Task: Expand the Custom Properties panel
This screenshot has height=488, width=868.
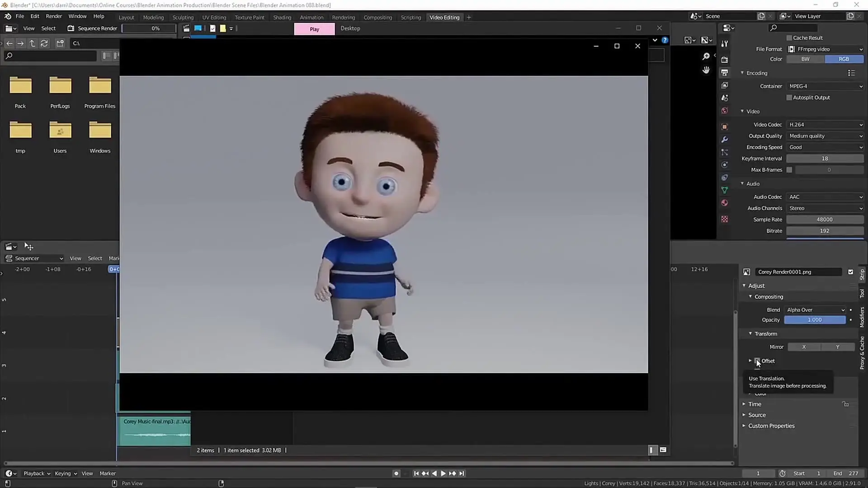Action: [x=771, y=426]
